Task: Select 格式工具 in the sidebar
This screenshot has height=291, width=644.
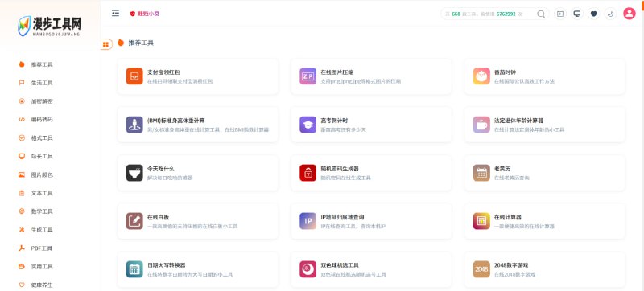Action: point(42,138)
